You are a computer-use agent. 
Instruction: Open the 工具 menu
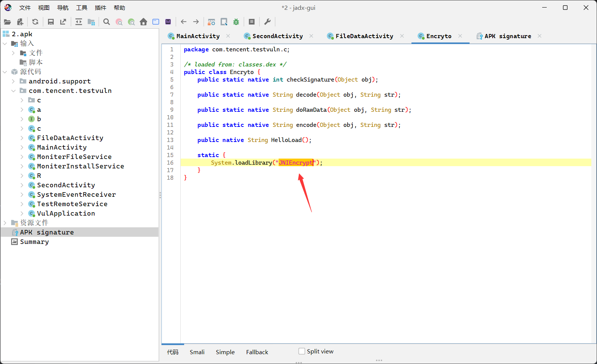click(82, 8)
